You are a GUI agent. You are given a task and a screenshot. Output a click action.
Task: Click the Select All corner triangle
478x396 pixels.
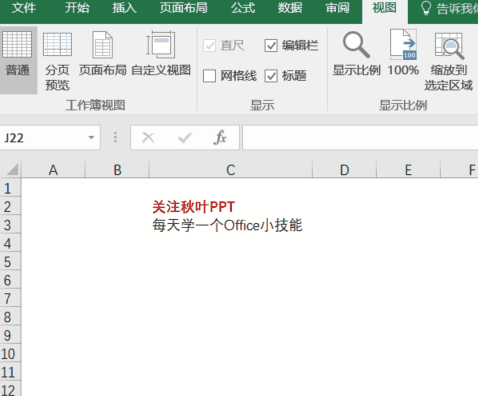click(12, 170)
